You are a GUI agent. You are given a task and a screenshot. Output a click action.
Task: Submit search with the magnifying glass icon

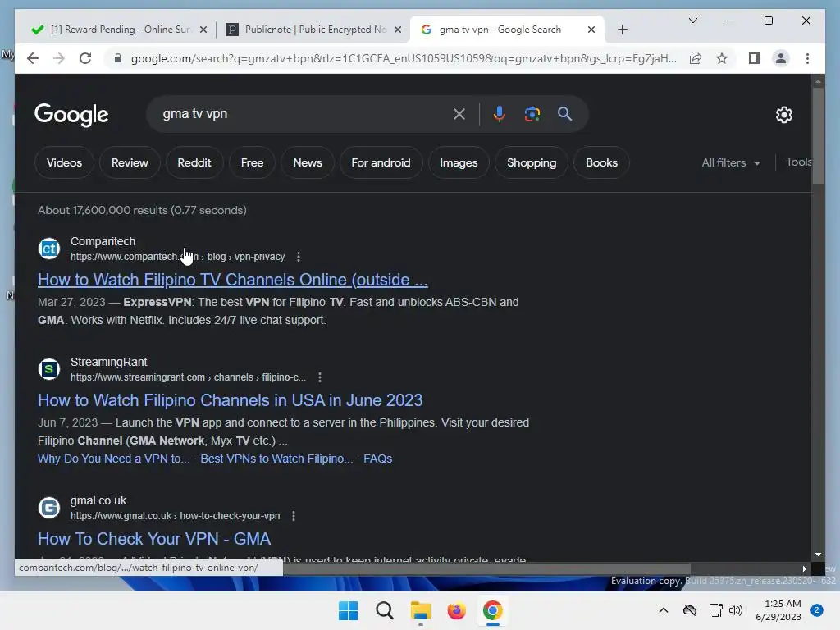(x=564, y=114)
